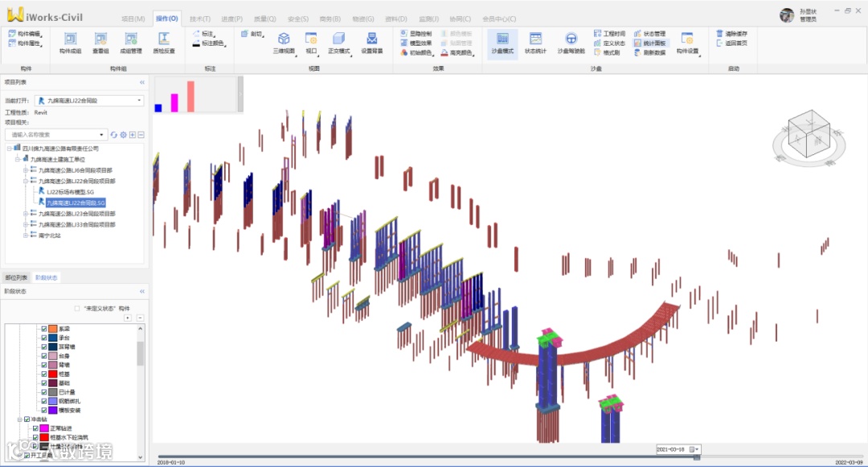Open the 进度(P) menu tab
Viewport: 868px width, 467px height.
point(232,18)
